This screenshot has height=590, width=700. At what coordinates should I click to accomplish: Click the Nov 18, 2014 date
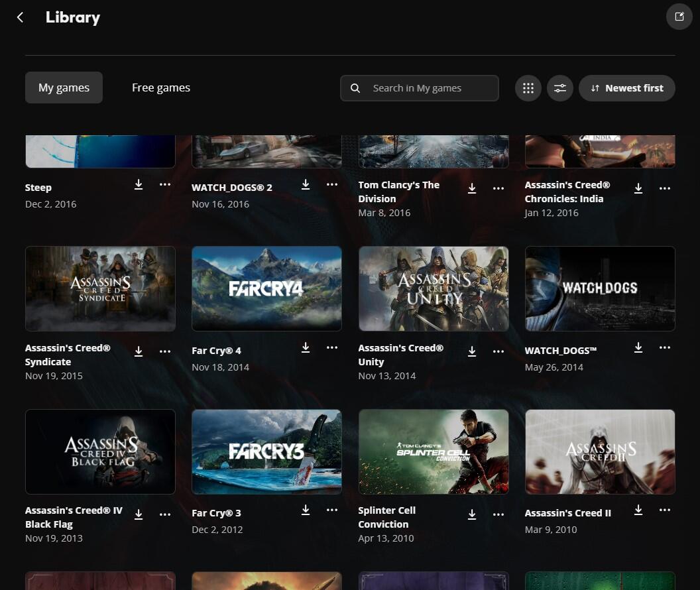point(220,367)
